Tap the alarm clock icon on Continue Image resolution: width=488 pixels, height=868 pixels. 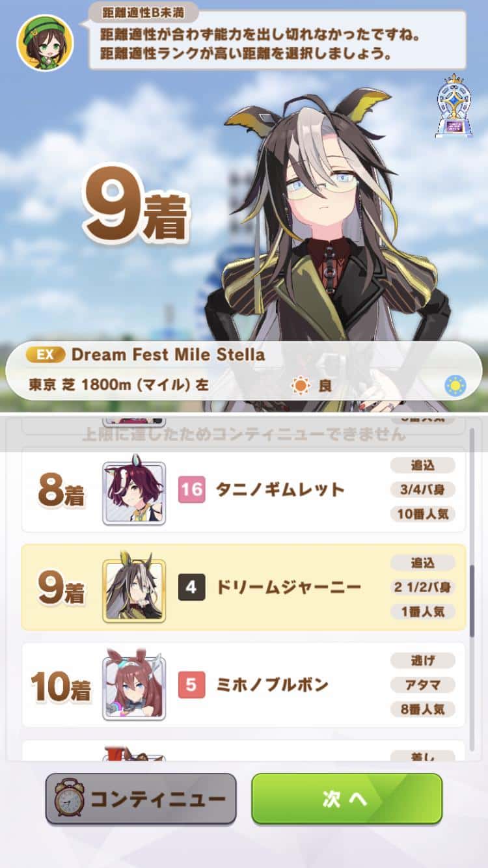tap(69, 798)
